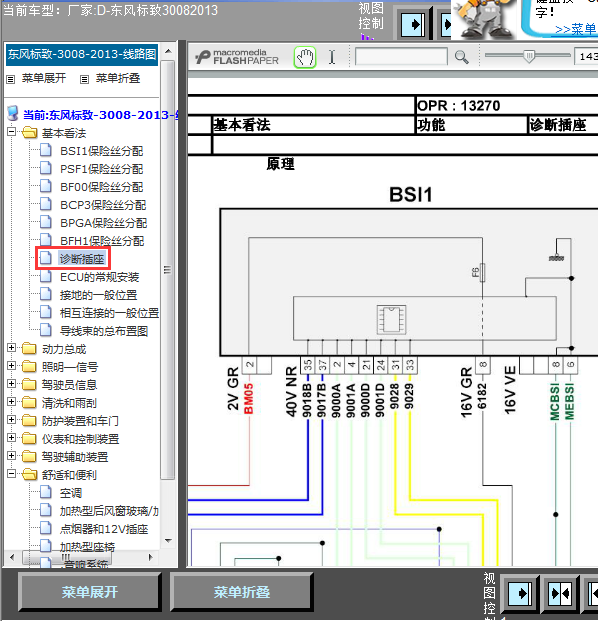Click the FlashPaper zoom slider handle

tap(529, 56)
